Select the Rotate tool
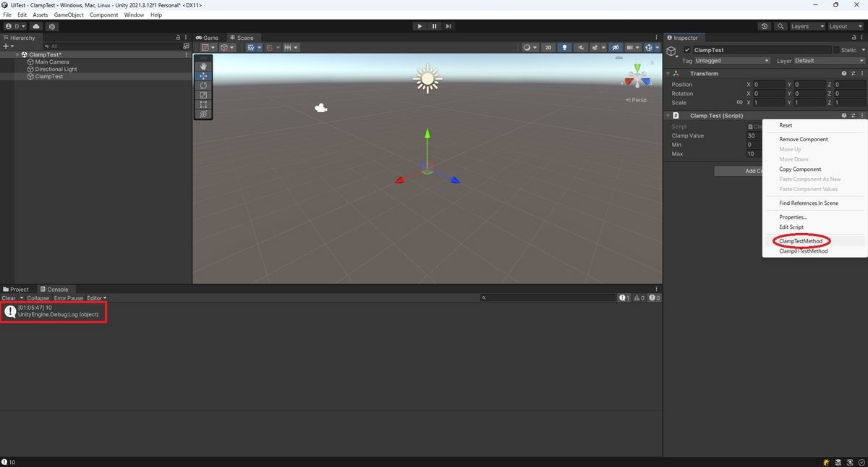The width and height of the screenshot is (868, 467). click(203, 85)
